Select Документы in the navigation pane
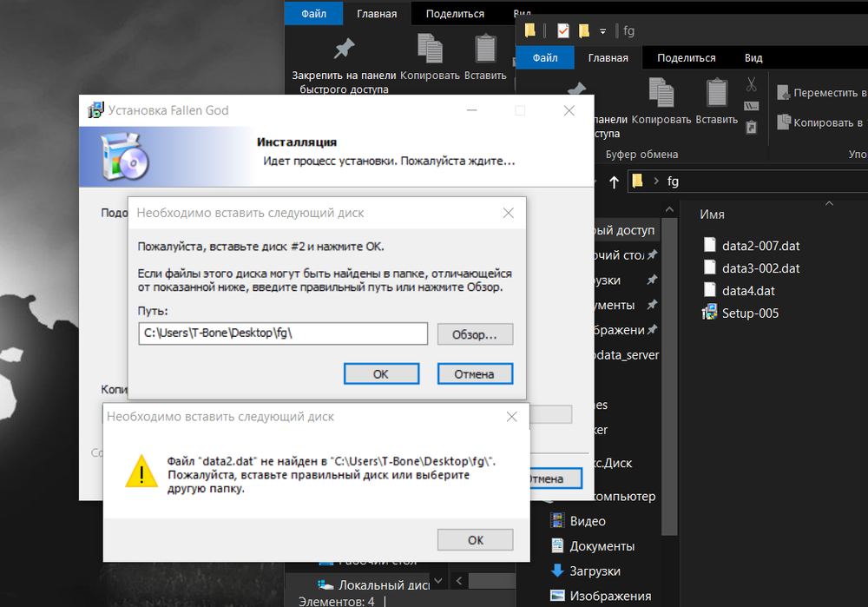 point(602,546)
